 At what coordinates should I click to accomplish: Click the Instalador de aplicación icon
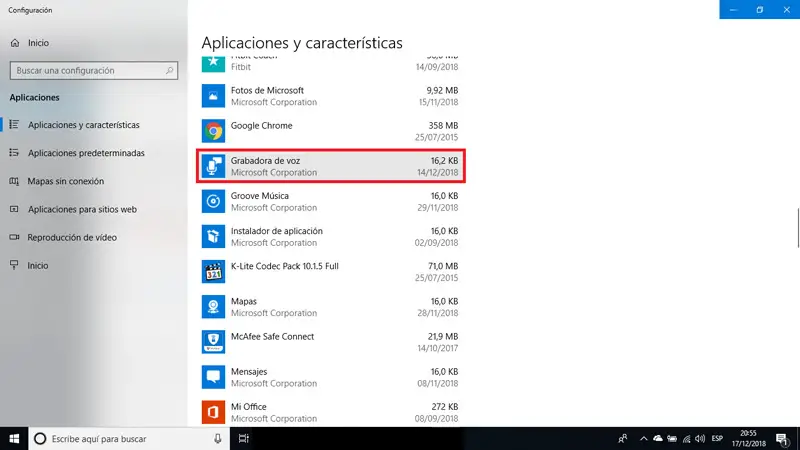coord(213,237)
